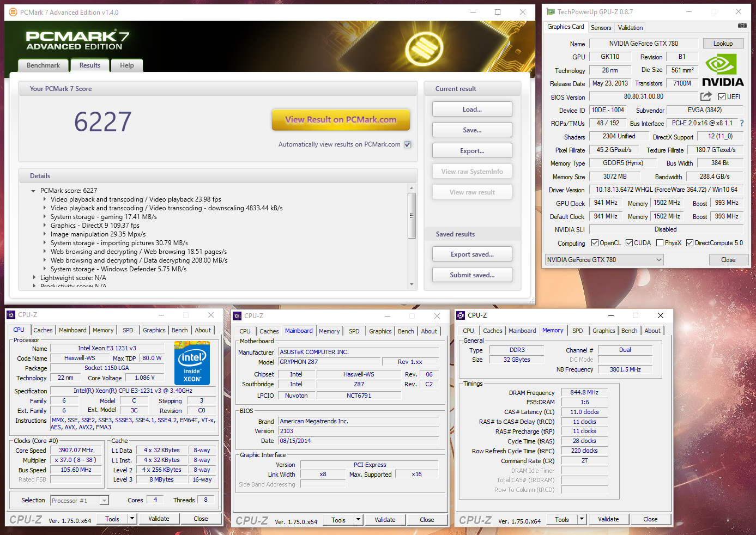Switch to the Sensors tab in GPU-Z
756x535 pixels.
[x=601, y=28]
